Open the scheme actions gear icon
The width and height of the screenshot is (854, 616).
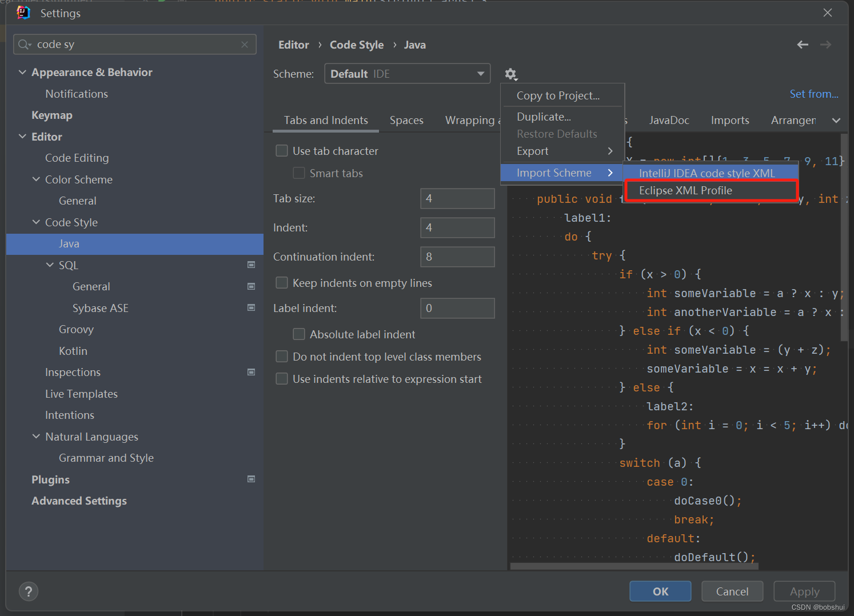(x=511, y=74)
